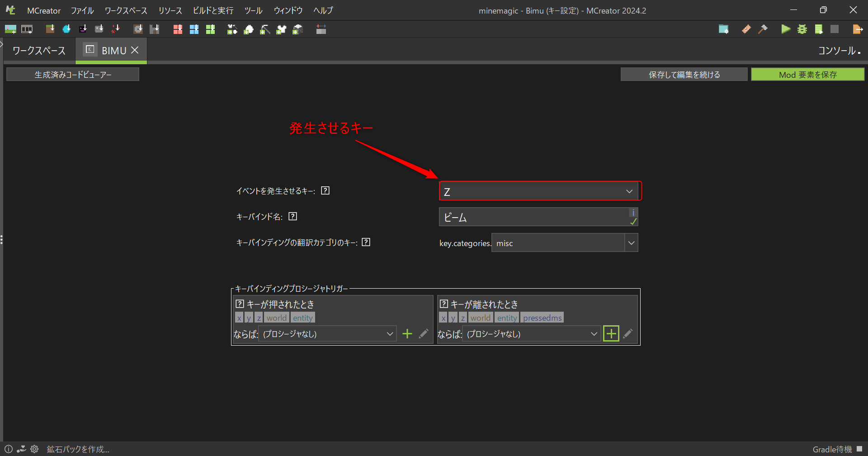Click the animation maker icon with arrows
868x456 pixels.
coord(321,29)
